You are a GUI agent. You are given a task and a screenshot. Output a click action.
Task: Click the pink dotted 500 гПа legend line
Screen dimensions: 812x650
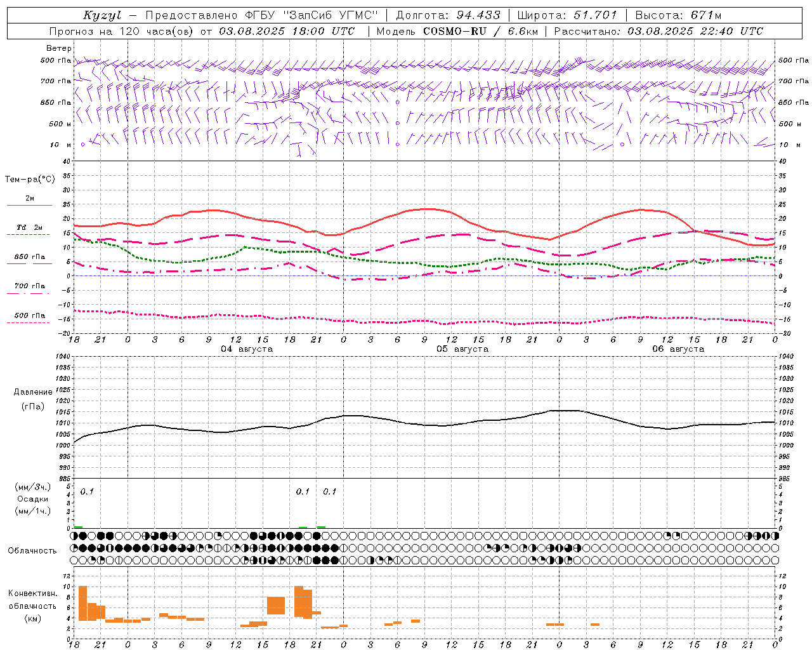coord(29,322)
